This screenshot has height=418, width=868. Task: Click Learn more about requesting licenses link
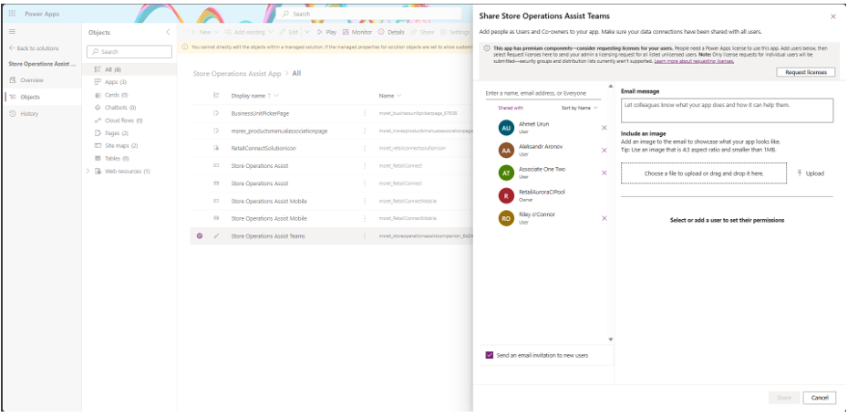pyautogui.click(x=694, y=61)
